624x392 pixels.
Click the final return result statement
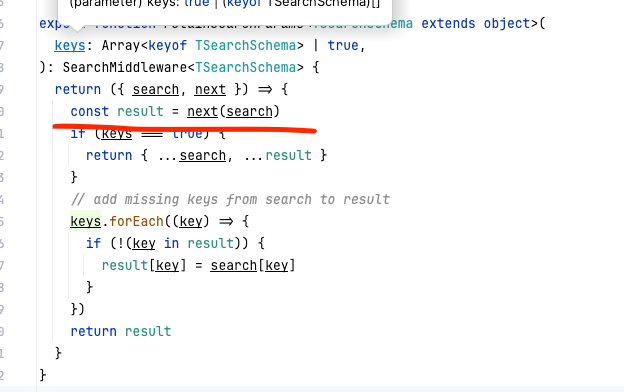point(121,332)
